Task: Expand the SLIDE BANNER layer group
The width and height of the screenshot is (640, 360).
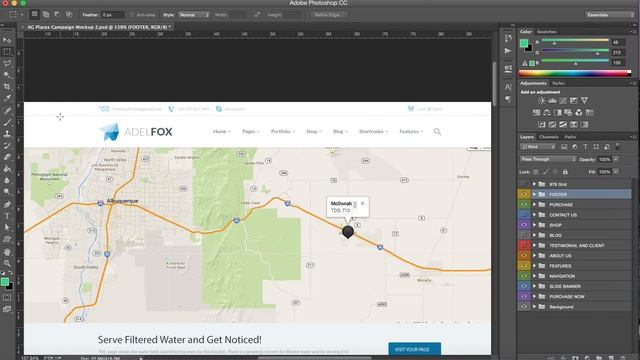Action: (x=534, y=286)
